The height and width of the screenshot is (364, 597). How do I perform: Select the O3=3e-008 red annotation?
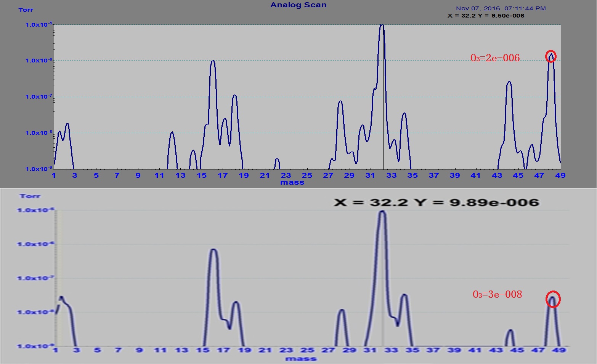click(x=497, y=294)
